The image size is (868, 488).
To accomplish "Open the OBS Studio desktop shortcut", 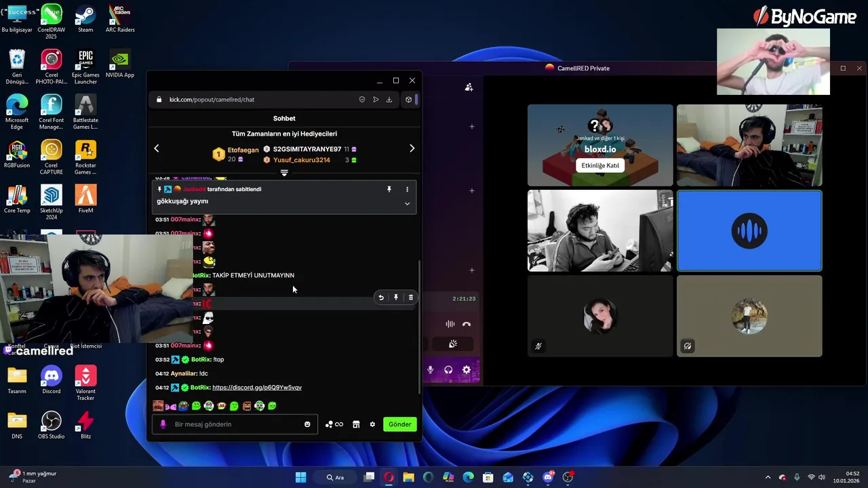I will (52, 426).
